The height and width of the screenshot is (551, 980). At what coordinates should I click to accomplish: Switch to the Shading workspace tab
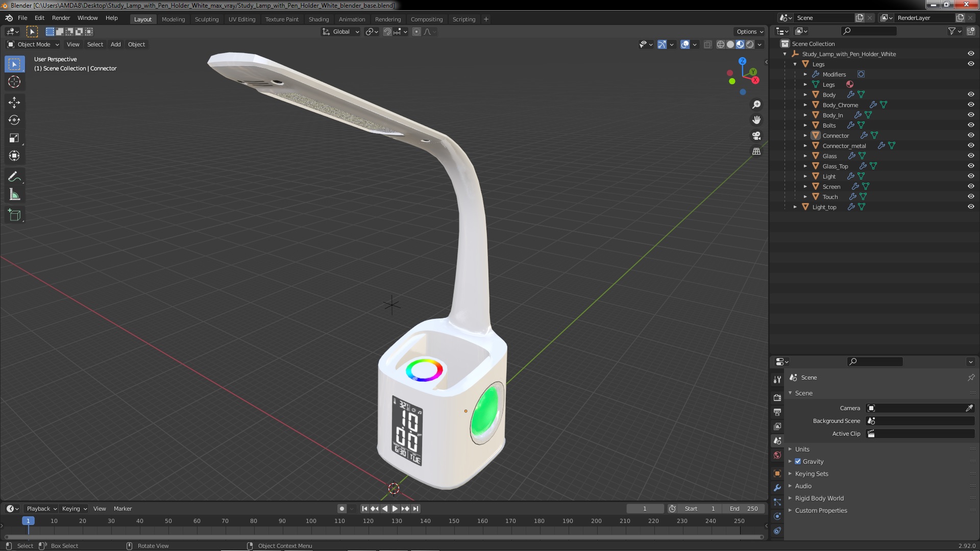[x=318, y=19]
